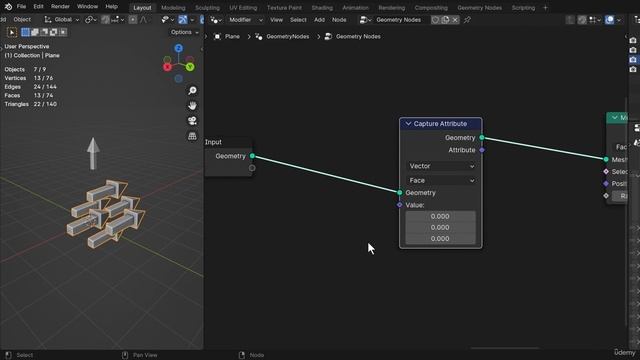Open the Vector data type dropdown
Screen dimensions: 640x360
tap(442, 166)
